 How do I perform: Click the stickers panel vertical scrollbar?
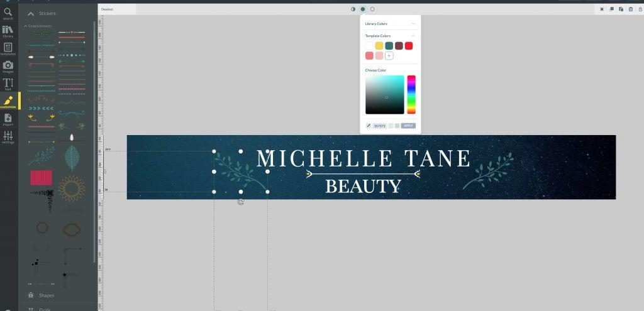tap(94, 141)
